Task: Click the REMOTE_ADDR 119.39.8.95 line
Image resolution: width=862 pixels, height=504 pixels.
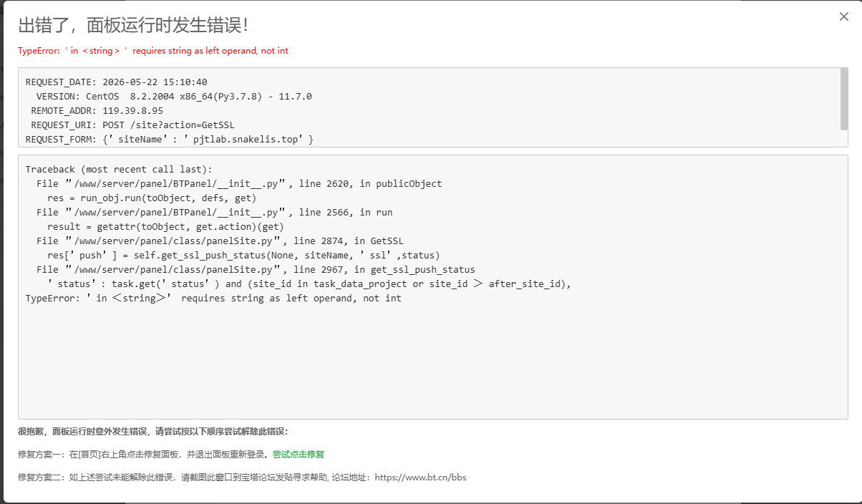Action: (97, 111)
